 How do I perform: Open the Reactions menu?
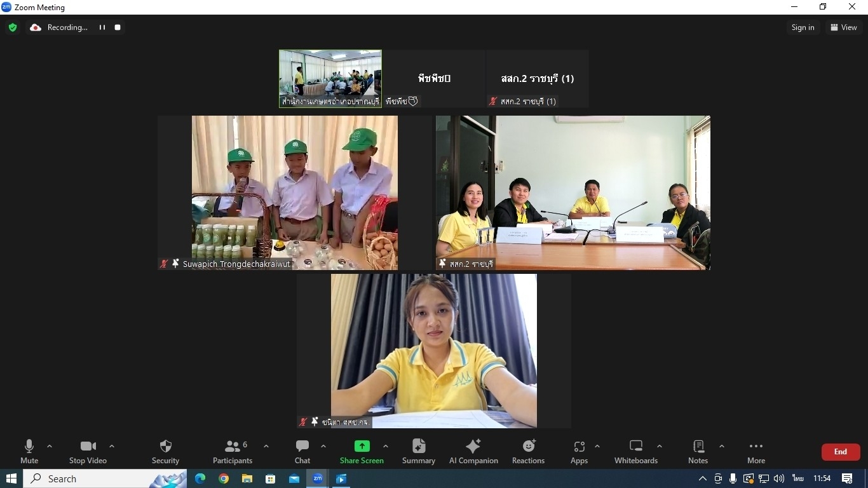coord(528,452)
